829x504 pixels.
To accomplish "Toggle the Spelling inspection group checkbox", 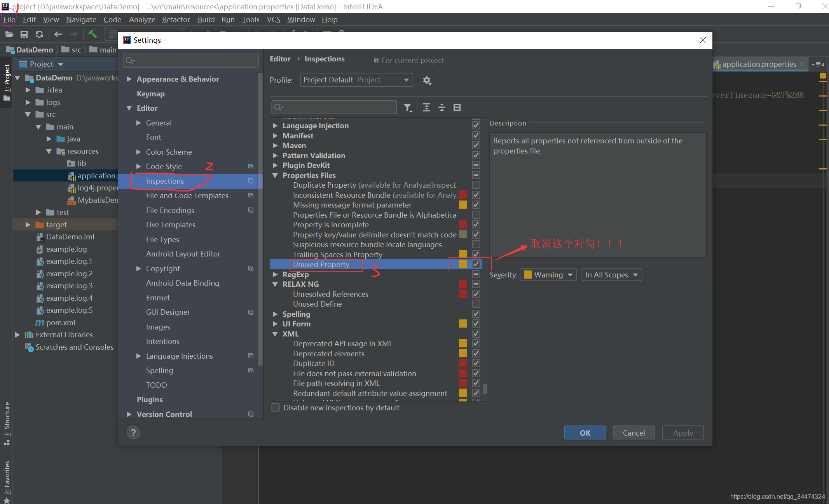I will (x=476, y=314).
